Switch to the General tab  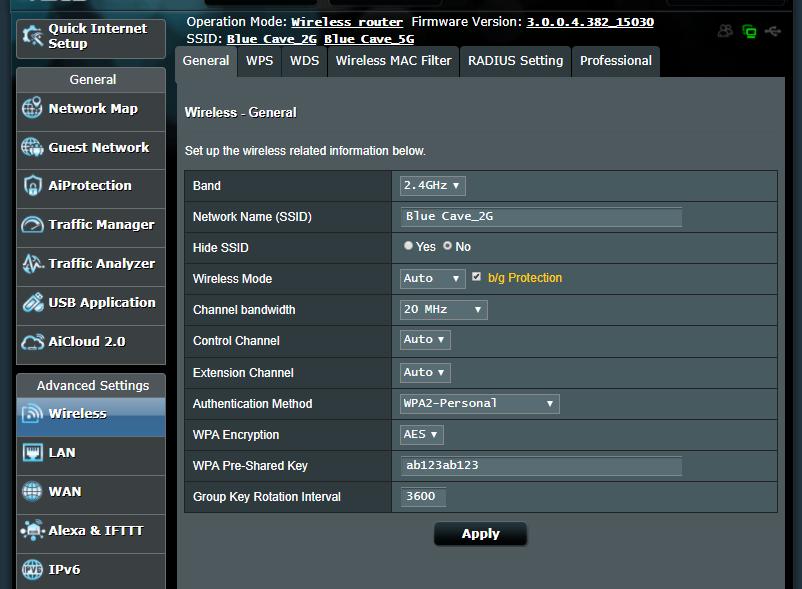(x=206, y=61)
